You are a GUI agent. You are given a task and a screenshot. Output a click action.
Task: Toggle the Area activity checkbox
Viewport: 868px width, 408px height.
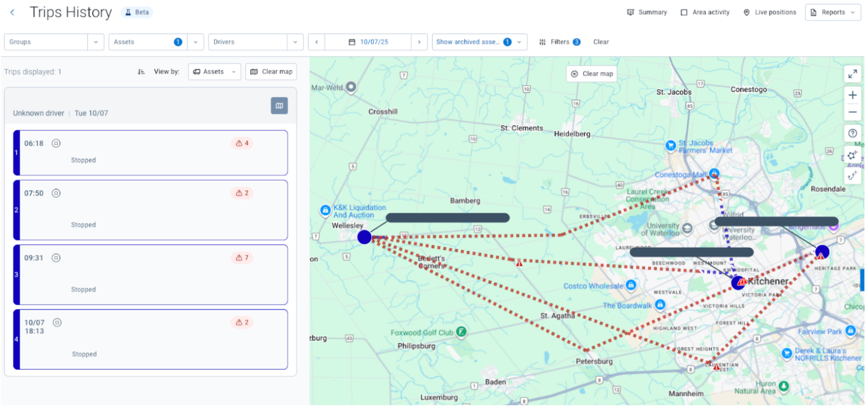pos(684,13)
